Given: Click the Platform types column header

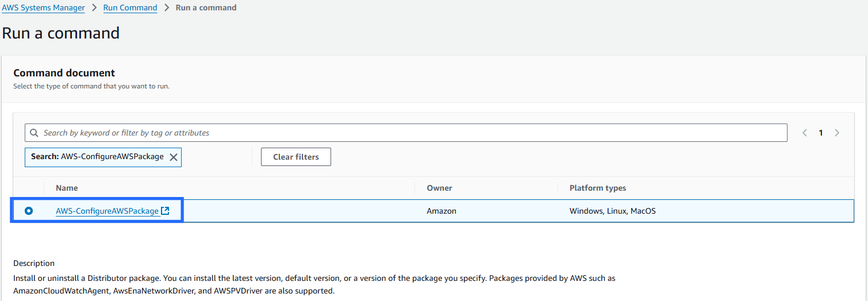Looking at the screenshot, I should pos(597,188).
